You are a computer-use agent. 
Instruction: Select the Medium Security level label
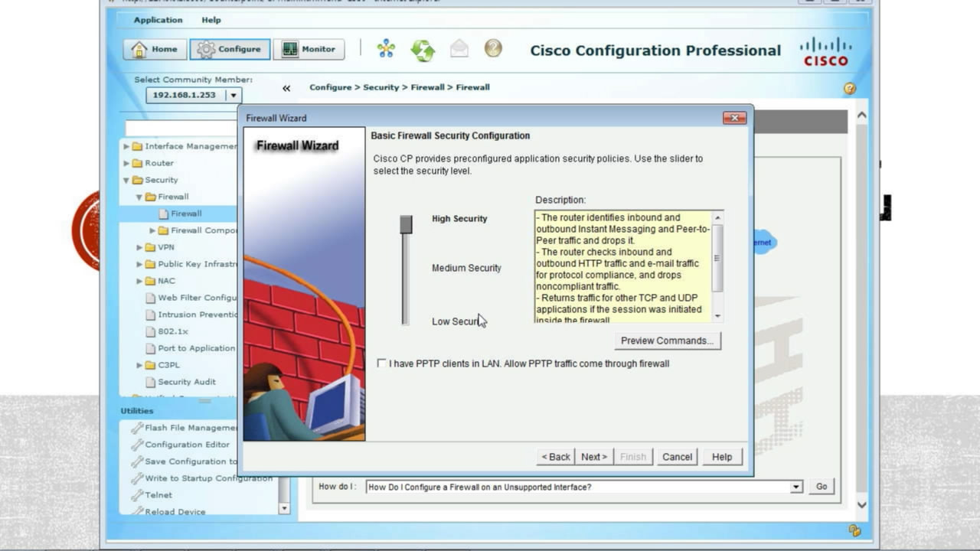pos(466,268)
